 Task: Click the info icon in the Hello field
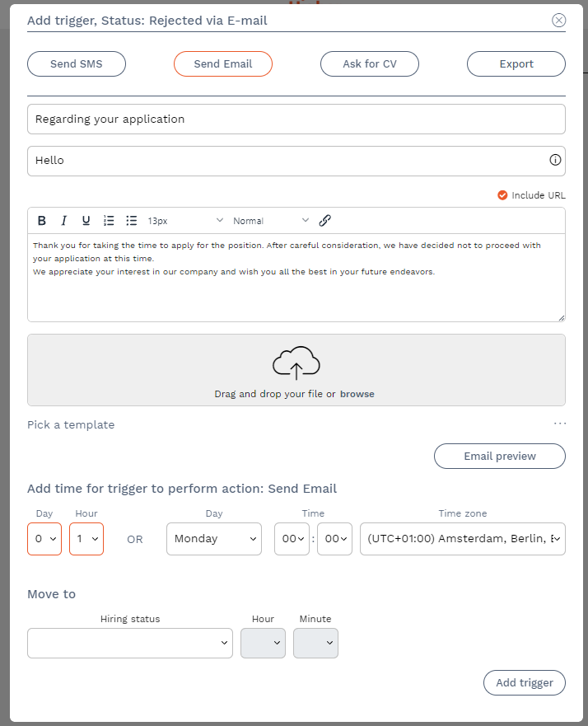click(x=555, y=161)
